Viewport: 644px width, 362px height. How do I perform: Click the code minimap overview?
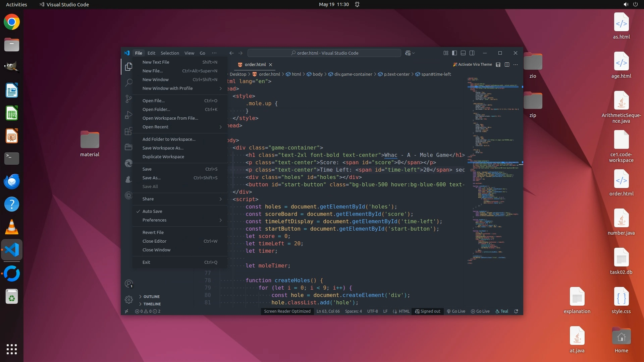[x=493, y=168]
